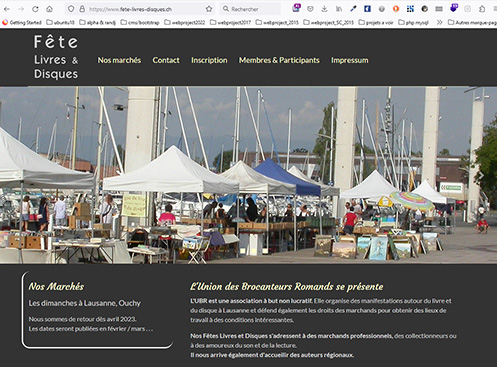Go back with the back arrow
This screenshot has width=497, height=367.
pyautogui.click(x=7, y=9)
